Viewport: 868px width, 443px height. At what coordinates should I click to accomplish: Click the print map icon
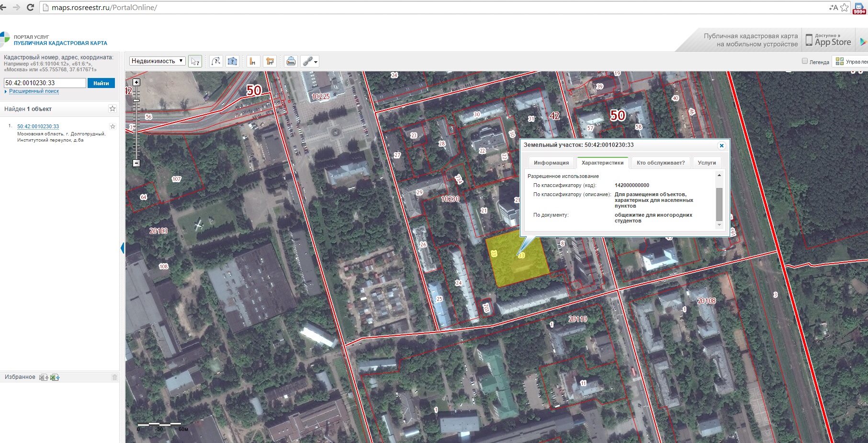click(x=291, y=61)
